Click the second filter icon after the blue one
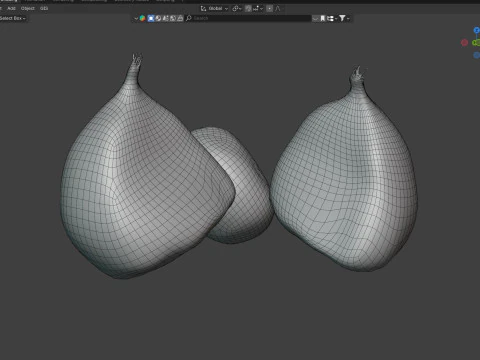The height and width of the screenshot is (360, 480). pos(158,18)
